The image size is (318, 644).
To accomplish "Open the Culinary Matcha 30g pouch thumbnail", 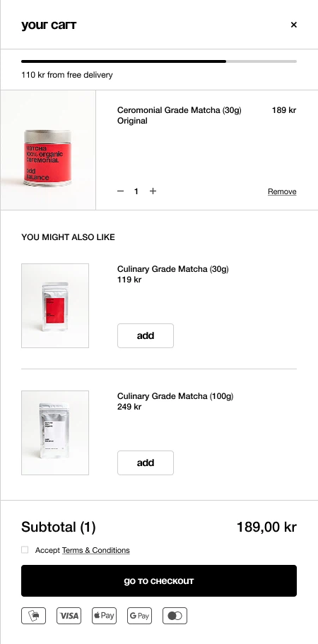I will pos(55,306).
